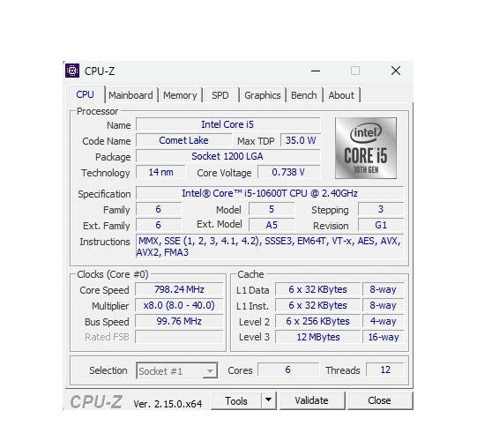The width and height of the screenshot is (477, 448).
Task: Show the About tab
Action: 341,95
